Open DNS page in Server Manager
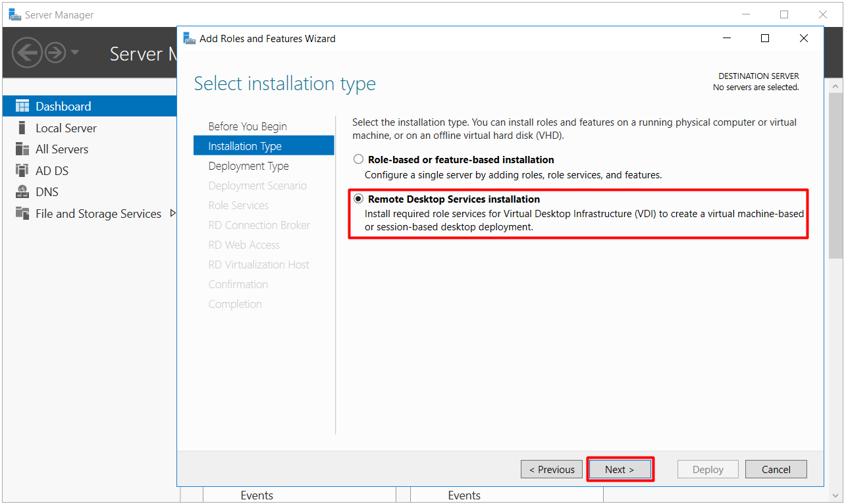 (47, 191)
